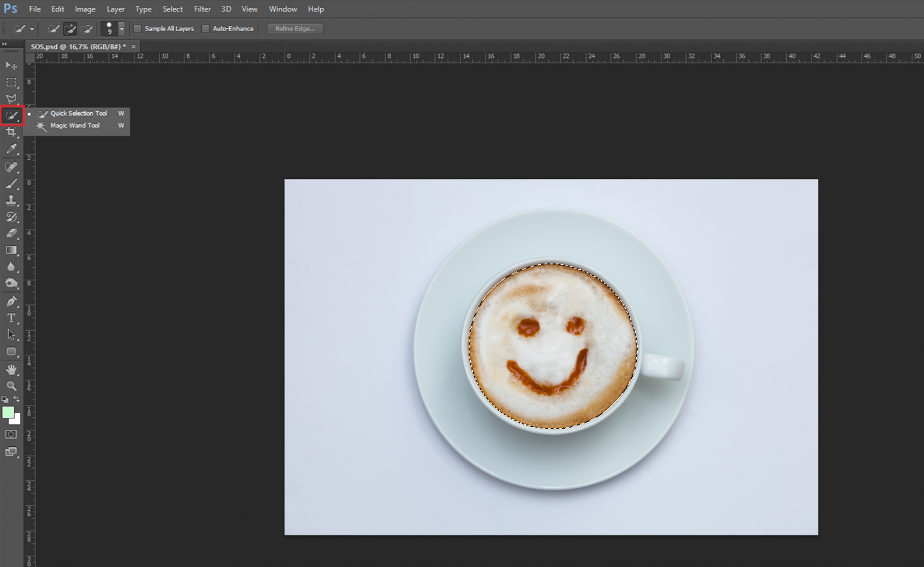Select the Clone Stamp tool
Screen dimensions: 924x567
(11, 200)
